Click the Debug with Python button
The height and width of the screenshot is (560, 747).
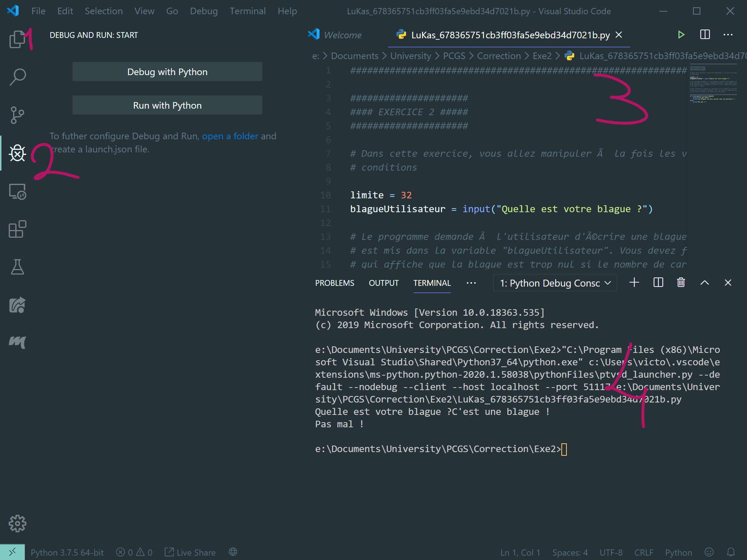click(x=167, y=72)
